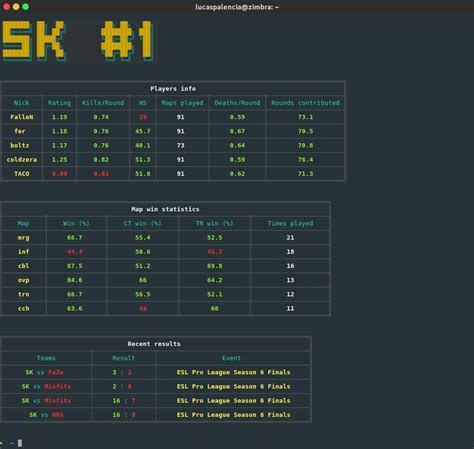Click the Maps played column header
474x449 pixels.
pos(182,103)
